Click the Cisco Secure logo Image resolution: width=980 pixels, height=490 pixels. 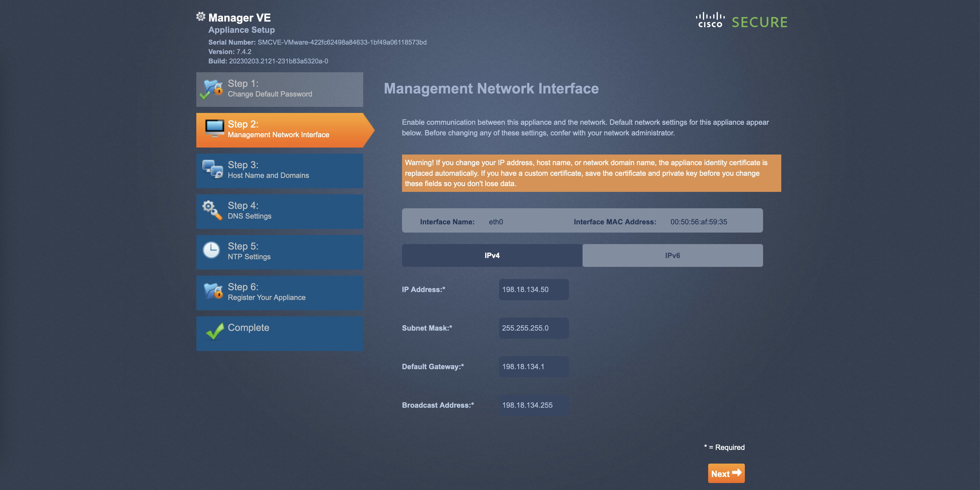click(741, 21)
